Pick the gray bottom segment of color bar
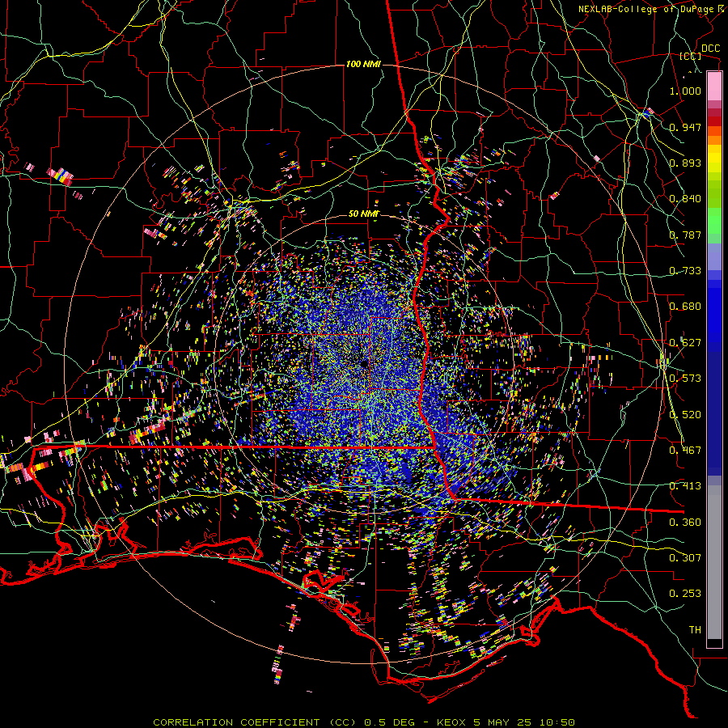Image resolution: width=728 pixels, height=728 pixels. (714, 562)
